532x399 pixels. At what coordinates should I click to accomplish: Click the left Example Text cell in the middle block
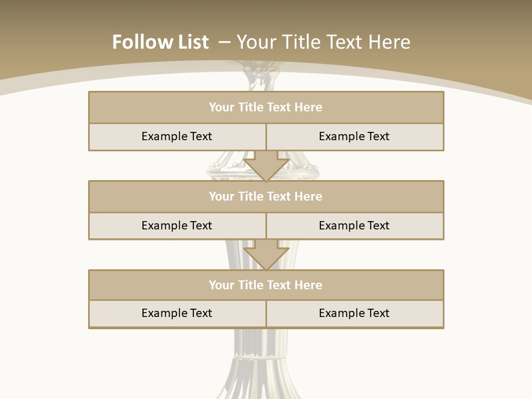[x=177, y=226]
